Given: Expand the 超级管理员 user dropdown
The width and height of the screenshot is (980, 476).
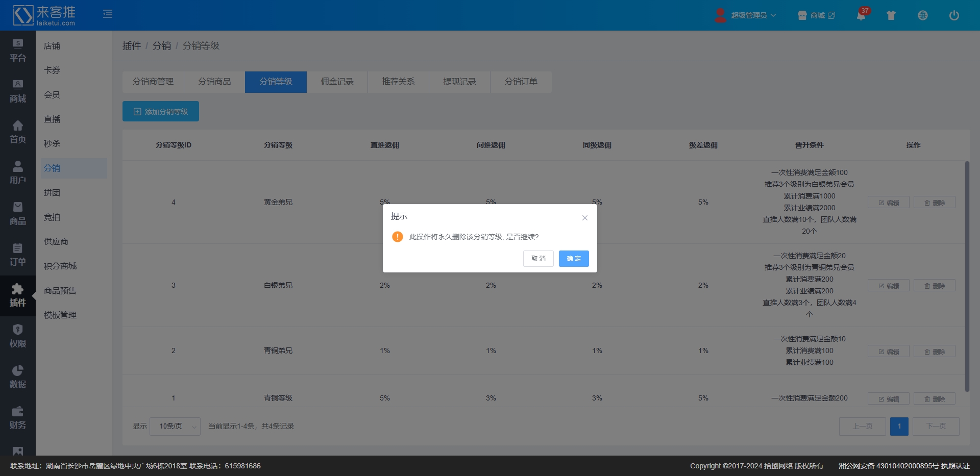Looking at the screenshot, I should (753, 15).
